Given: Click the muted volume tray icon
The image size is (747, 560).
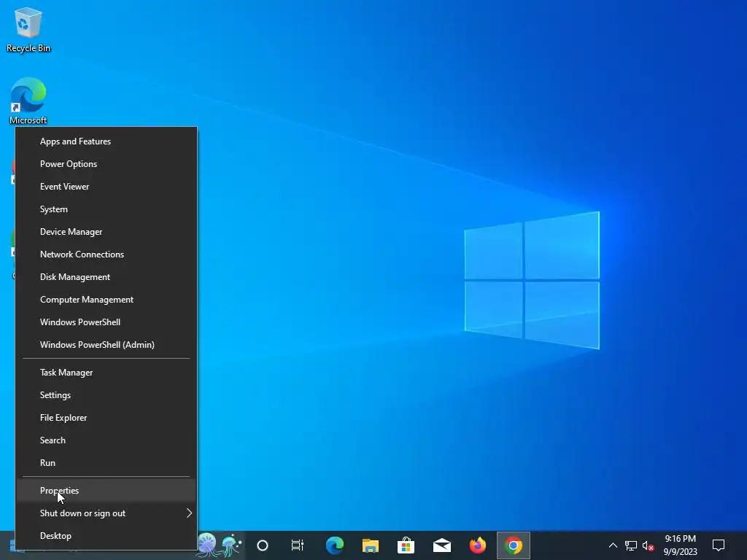Looking at the screenshot, I should (648, 545).
